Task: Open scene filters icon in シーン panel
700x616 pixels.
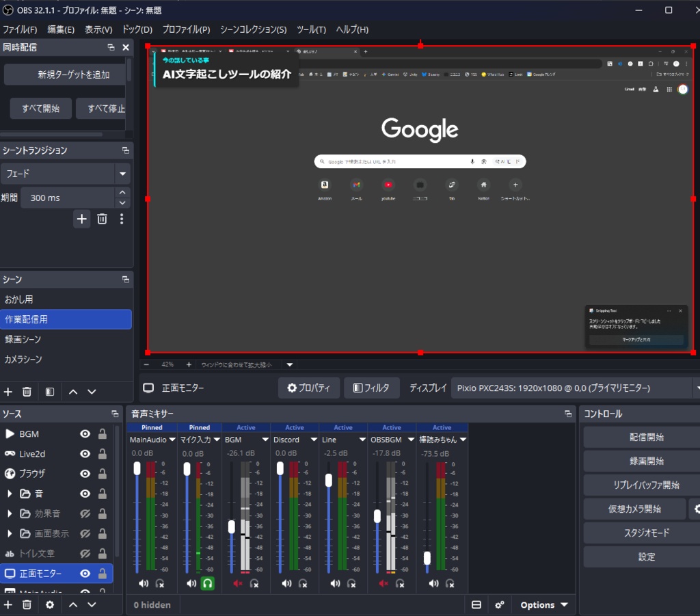Action: tap(50, 392)
